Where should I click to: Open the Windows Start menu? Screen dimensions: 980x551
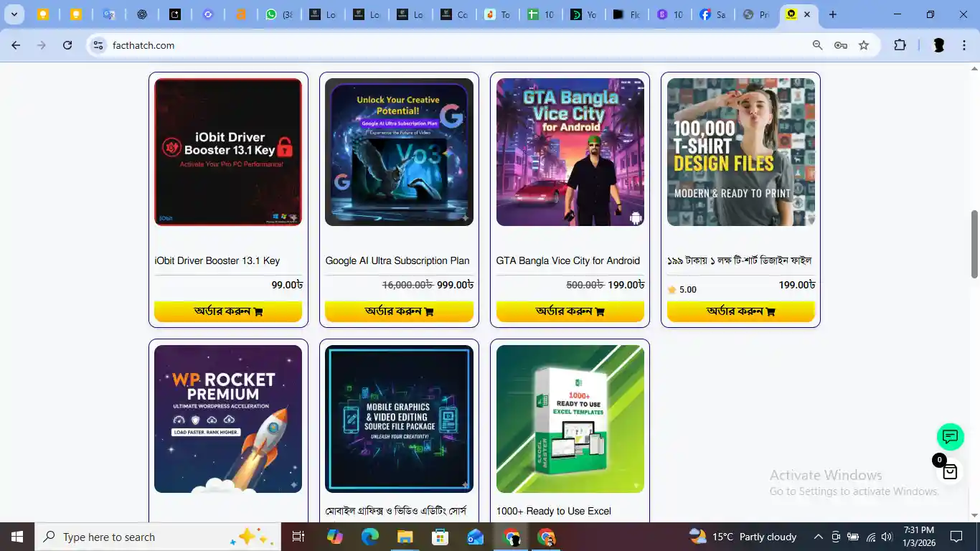point(17,537)
